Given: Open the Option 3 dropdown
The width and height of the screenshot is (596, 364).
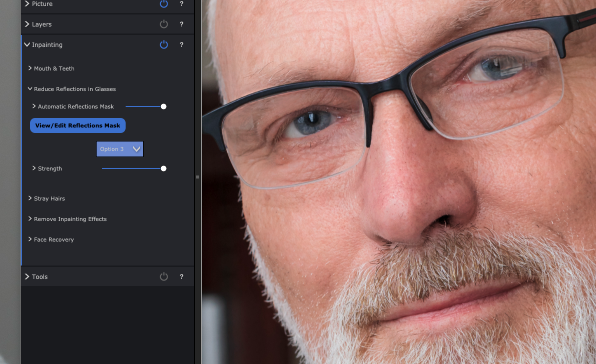Looking at the screenshot, I should (x=120, y=149).
